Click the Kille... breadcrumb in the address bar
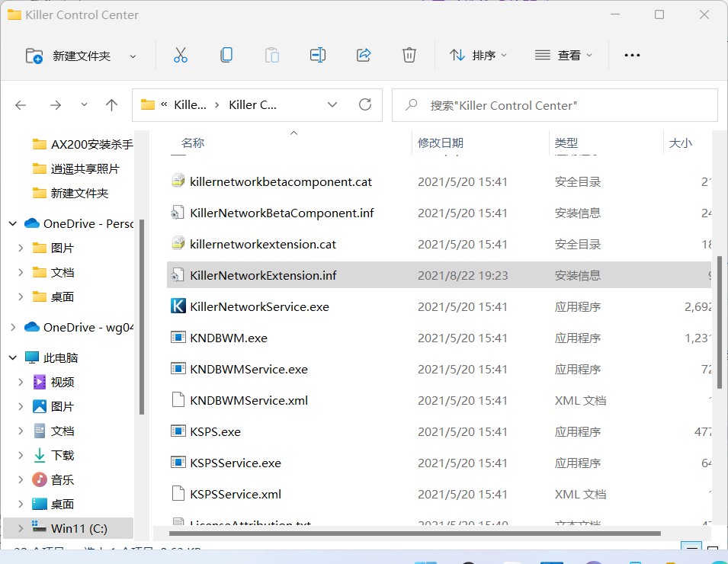This screenshot has width=728, height=564. [x=190, y=105]
